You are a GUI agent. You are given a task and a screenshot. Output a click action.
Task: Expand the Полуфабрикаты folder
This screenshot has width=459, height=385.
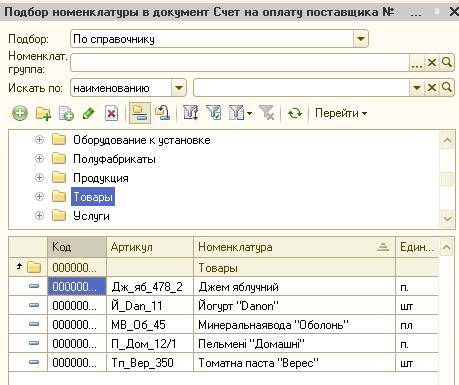point(39,159)
